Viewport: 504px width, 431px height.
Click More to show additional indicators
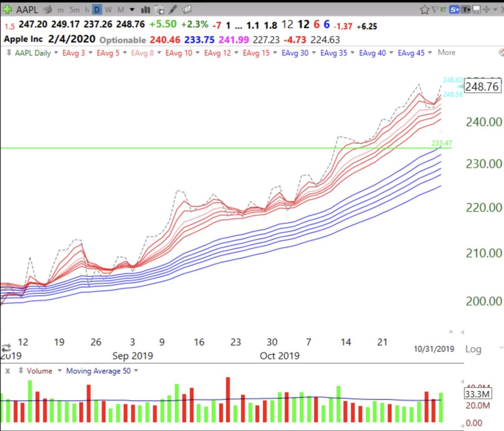point(446,52)
